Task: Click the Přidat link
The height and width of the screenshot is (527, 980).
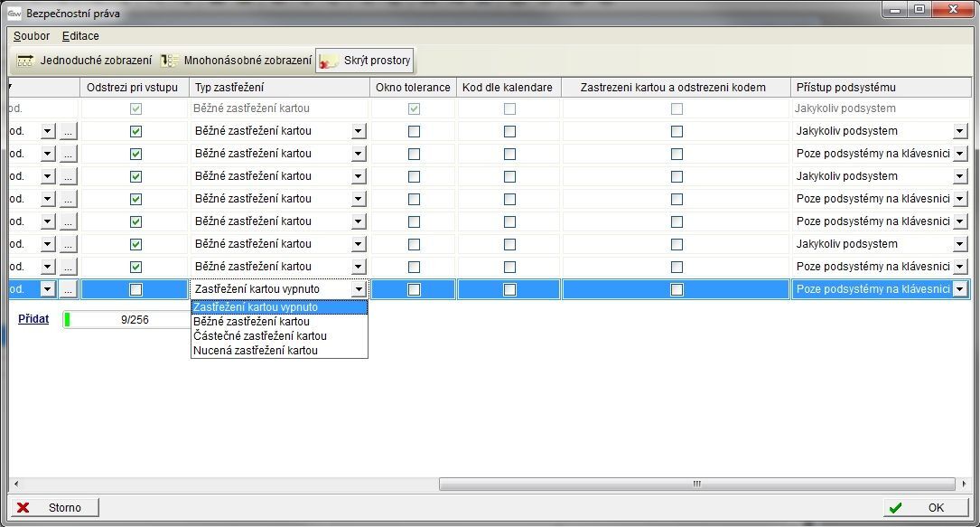Action: click(33, 319)
